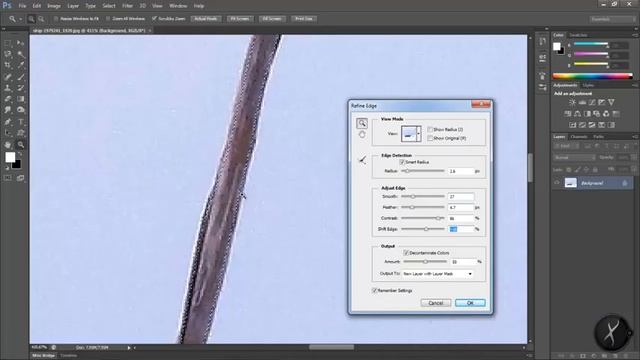
Task: Switch to the Channels tab
Action: pos(578,137)
